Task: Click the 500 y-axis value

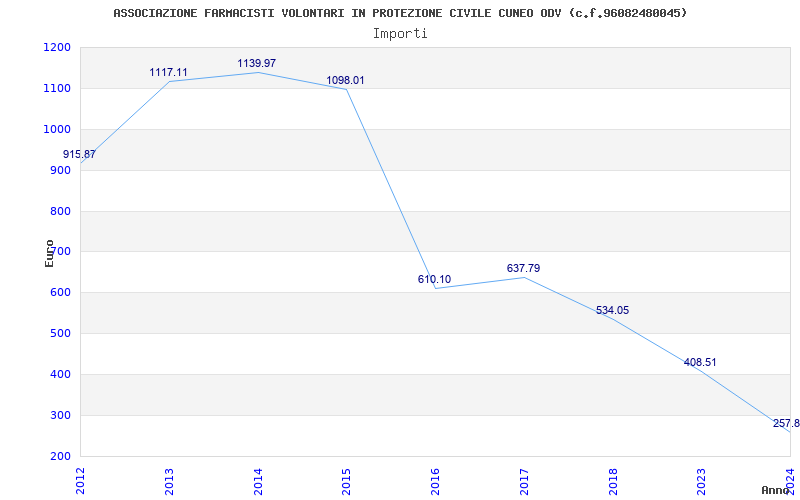Action: (x=60, y=334)
